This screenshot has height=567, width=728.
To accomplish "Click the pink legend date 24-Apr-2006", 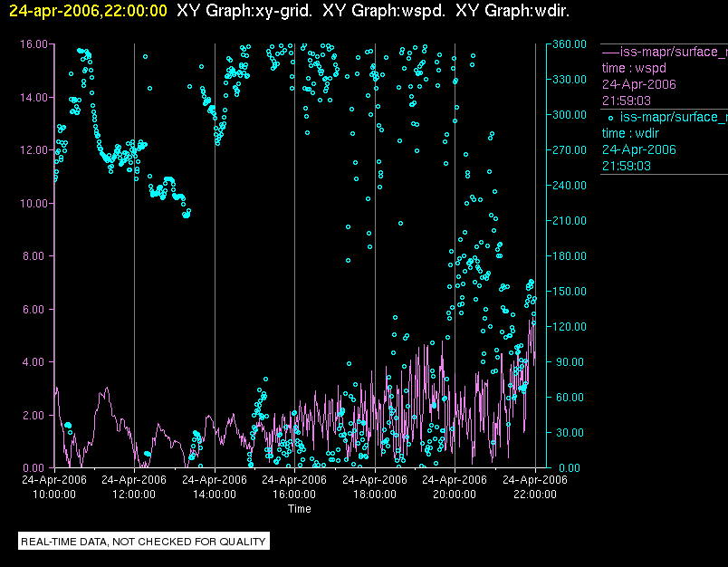I will click(639, 84).
